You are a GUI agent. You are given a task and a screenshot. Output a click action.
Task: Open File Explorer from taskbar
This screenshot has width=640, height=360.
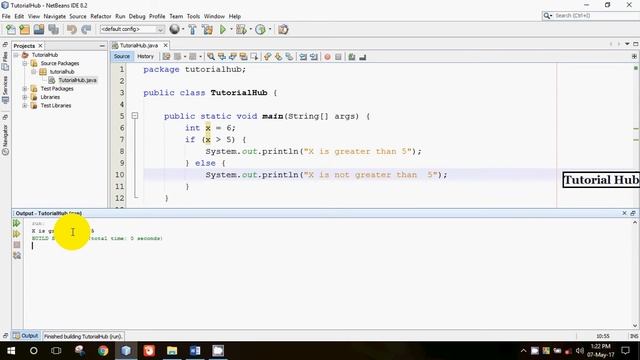coord(172,351)
